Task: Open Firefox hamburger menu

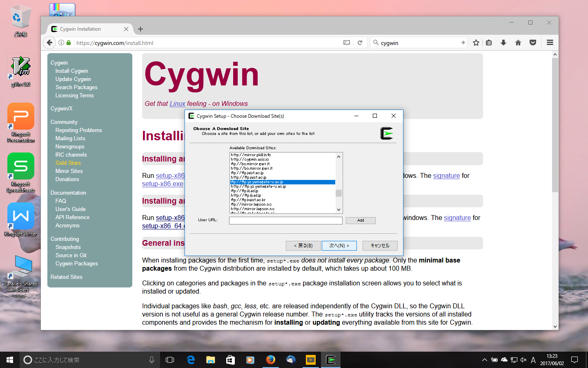Action: (x=550, y=43)
